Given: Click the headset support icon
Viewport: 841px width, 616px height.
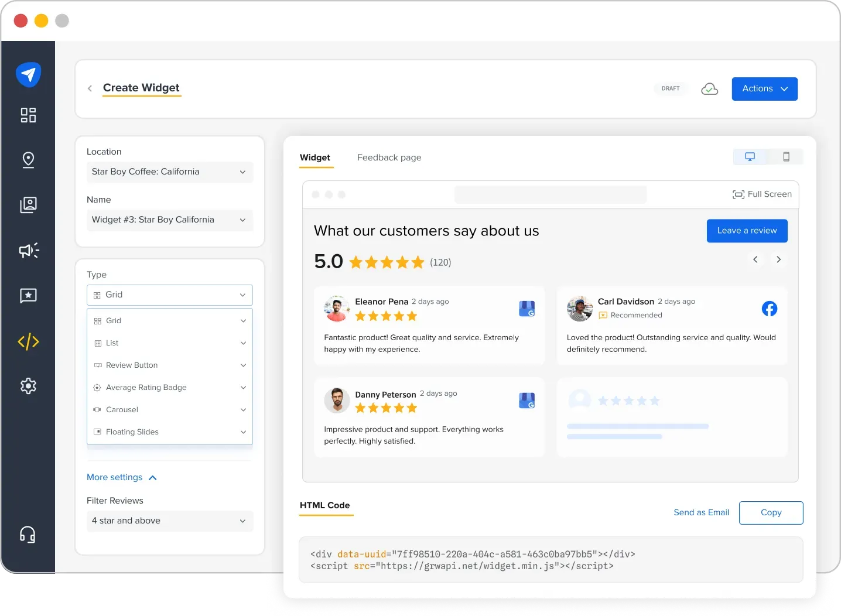Looking at the screenshot, I should click(28, 533).
